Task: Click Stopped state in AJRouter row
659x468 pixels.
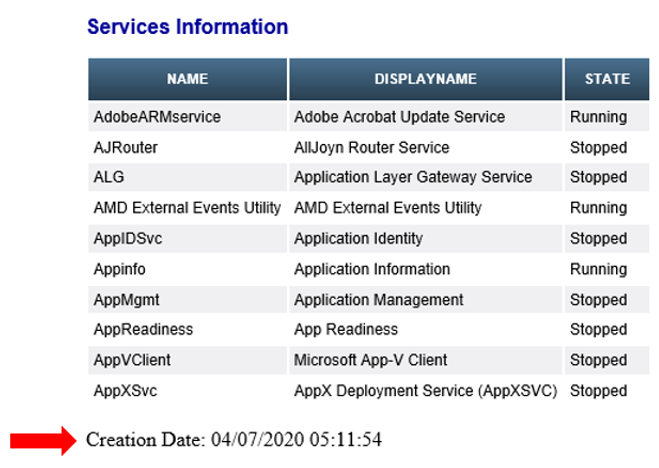Action: [x=607, y=147]
